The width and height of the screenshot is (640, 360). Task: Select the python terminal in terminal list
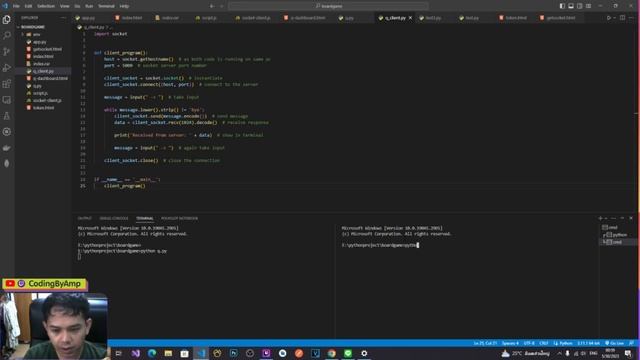[617, 235]
